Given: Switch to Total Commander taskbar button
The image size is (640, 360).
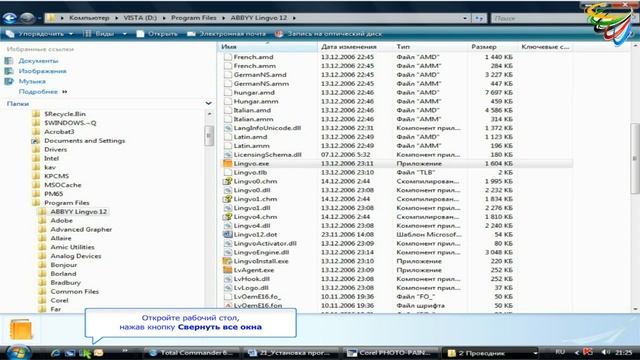Looking at the screenshot, I should click(x=192, y=353).
